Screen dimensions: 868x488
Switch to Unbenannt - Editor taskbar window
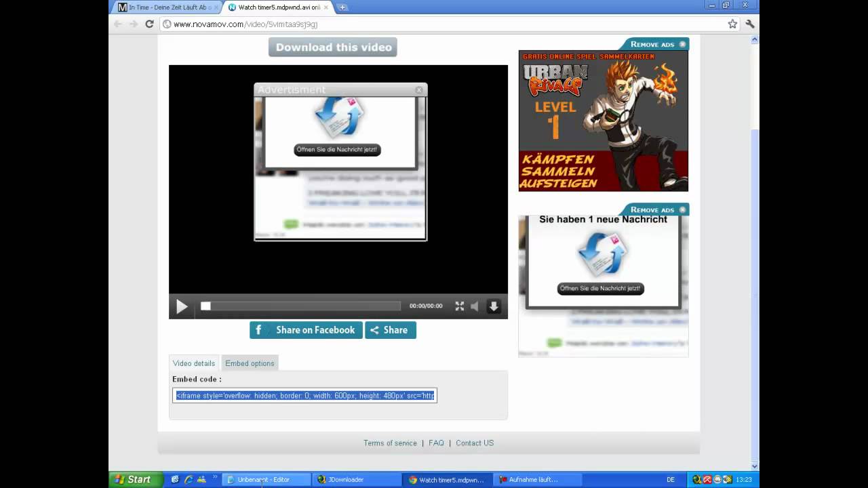click(266, 479)
